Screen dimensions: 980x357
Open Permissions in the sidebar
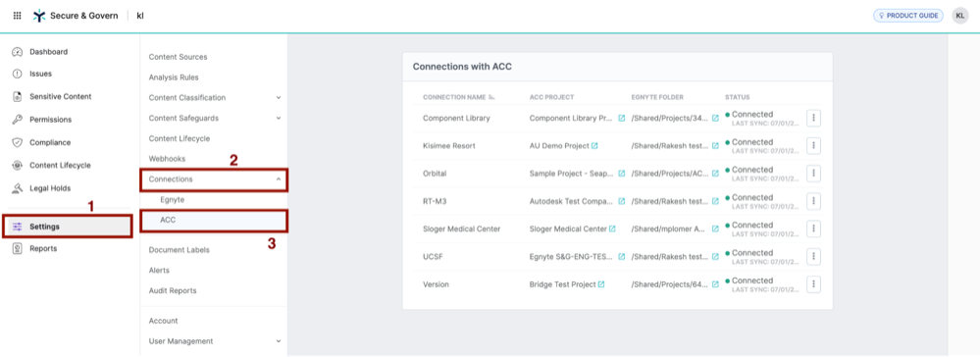51,120
